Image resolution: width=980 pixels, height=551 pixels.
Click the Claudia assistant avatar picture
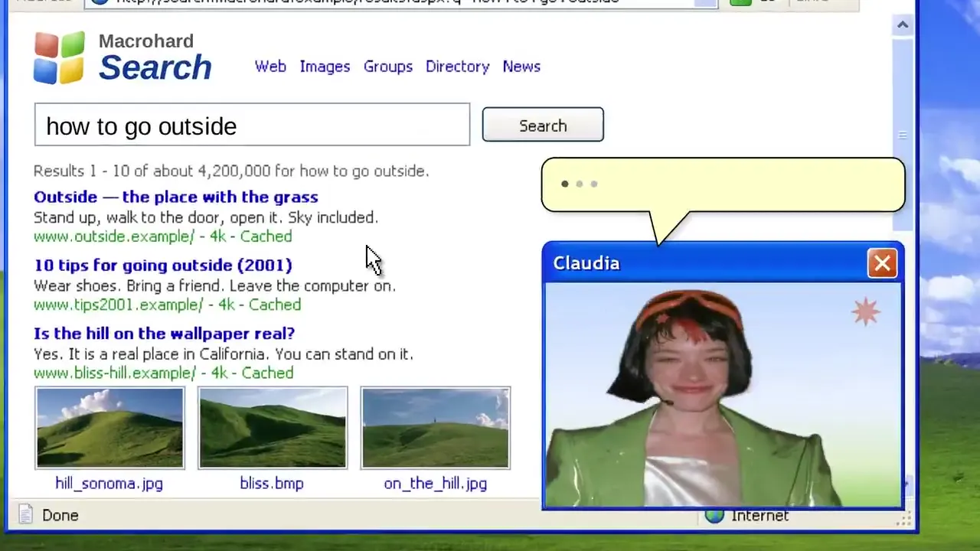723,395
